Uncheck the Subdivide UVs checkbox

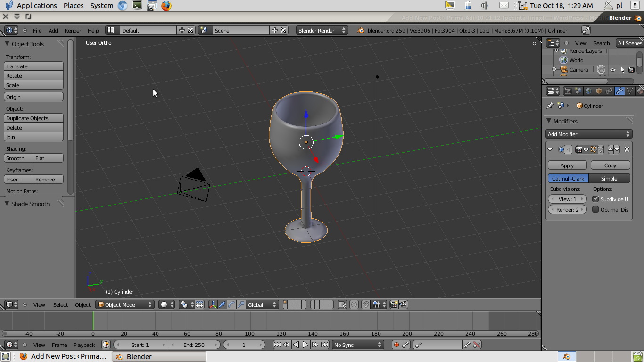595,199
